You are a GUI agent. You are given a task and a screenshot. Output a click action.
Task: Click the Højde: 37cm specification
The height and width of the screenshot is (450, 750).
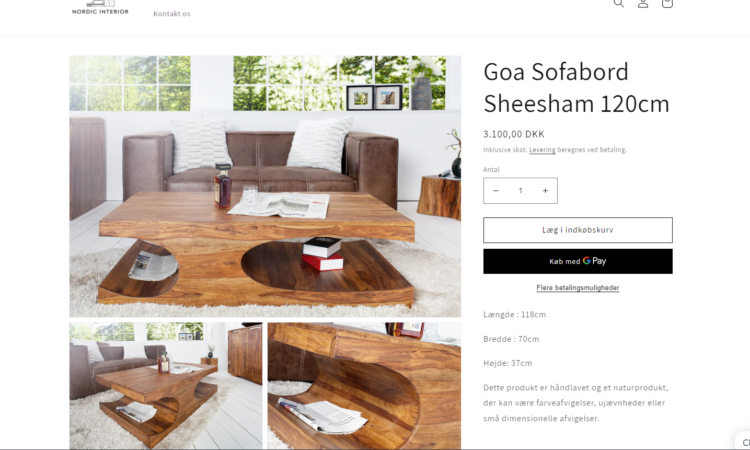tap(507, 363)
